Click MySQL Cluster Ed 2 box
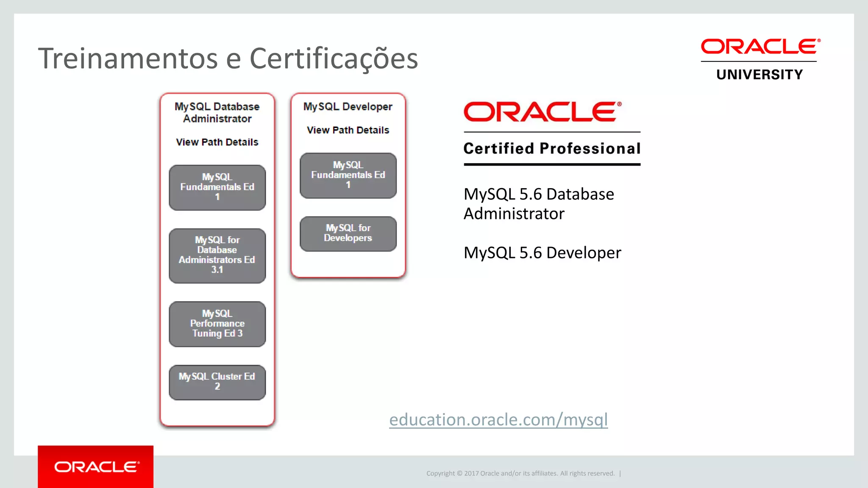Screen dimensions: 868x488 217,382
